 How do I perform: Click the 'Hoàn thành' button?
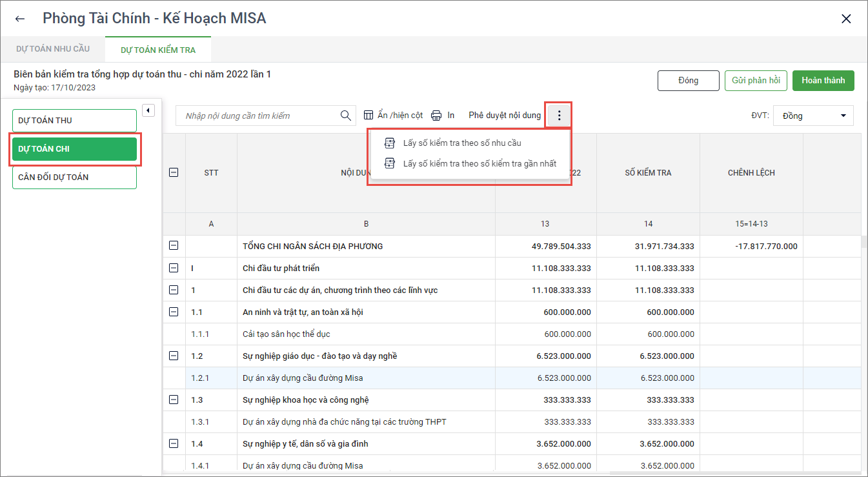[823, 81]
